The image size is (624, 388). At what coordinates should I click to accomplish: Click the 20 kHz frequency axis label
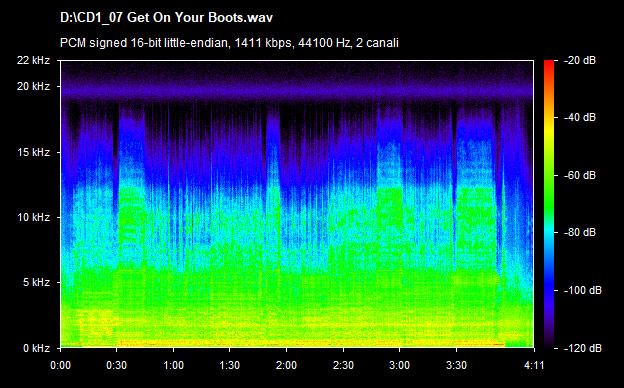pos(33,86)
